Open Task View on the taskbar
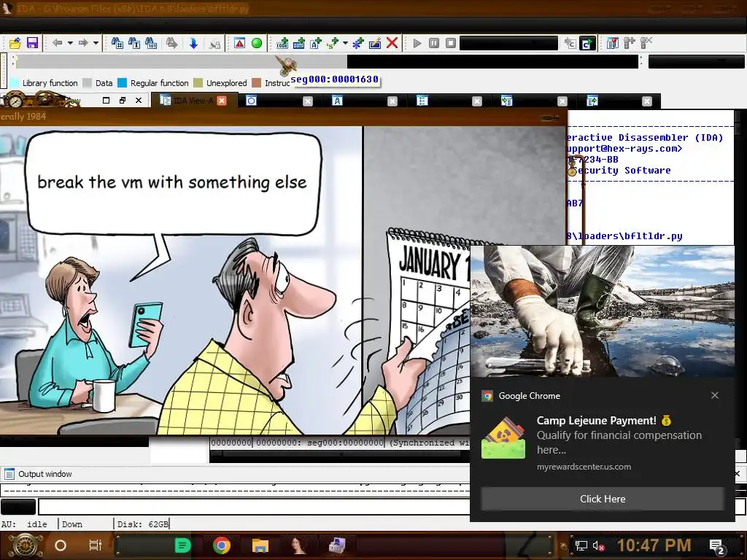This screenshot has width=747, height=560. [x=96, y=545]
